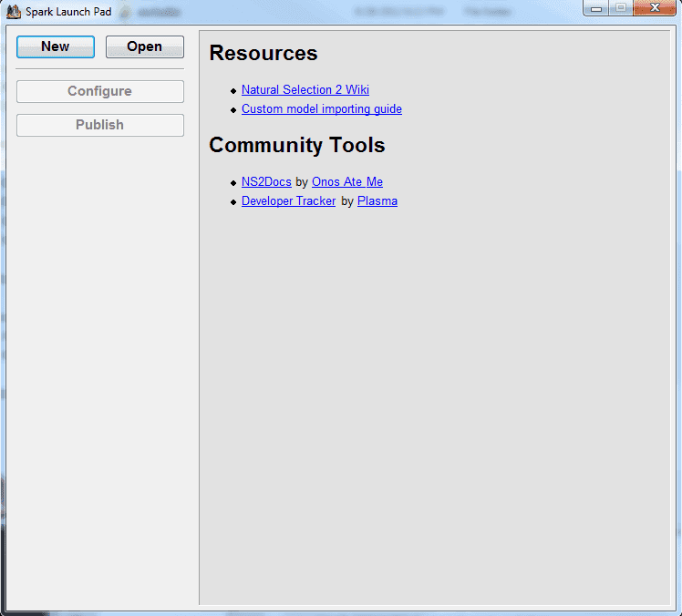
Task: Follow the NS2Docs link
Action: pos(266,182)
